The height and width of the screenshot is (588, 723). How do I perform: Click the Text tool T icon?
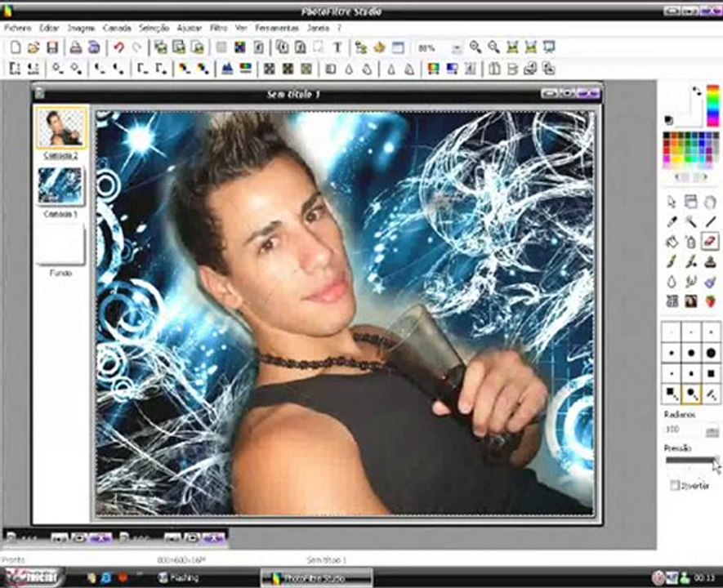(x=337, y=47)
